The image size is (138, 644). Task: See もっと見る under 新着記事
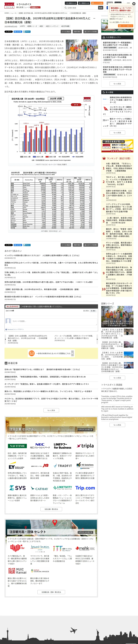coord(51,410)
